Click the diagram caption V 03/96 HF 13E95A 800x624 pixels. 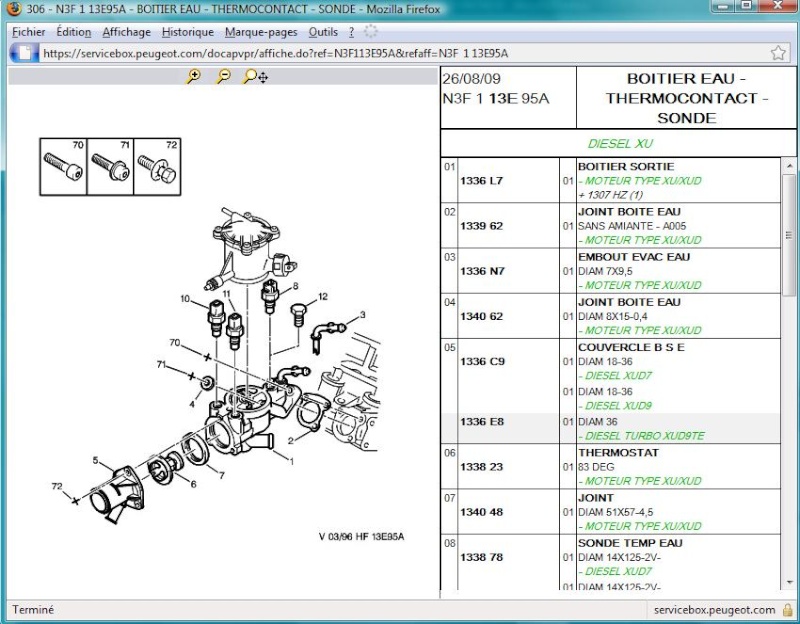pos(361,537)
